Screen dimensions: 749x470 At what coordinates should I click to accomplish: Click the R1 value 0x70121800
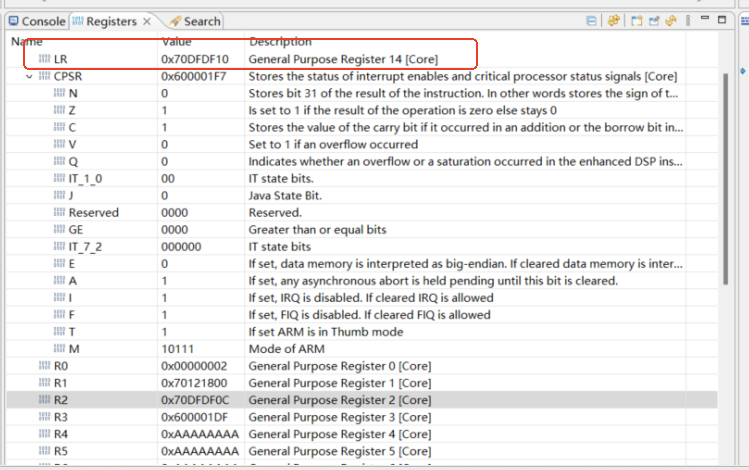194,383
